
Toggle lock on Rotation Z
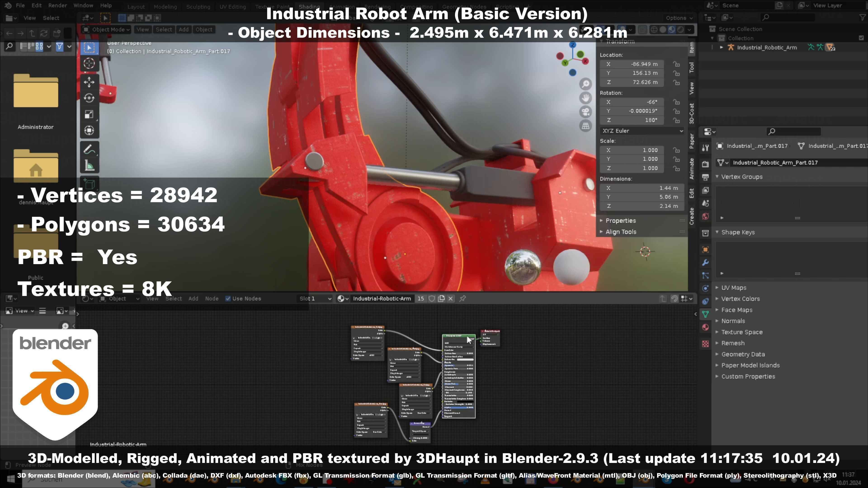tap(676, 120)
